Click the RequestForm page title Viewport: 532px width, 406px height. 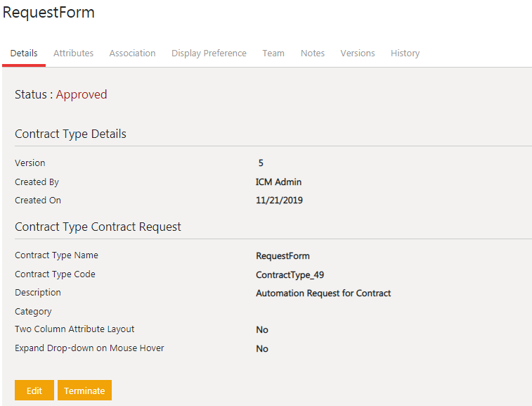point(48,13)
